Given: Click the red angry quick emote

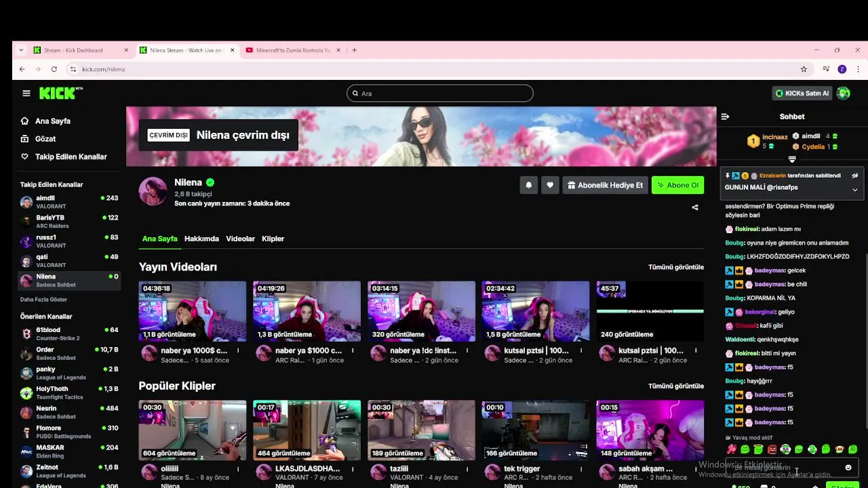Looking at the screenshot, I should 772,449.
